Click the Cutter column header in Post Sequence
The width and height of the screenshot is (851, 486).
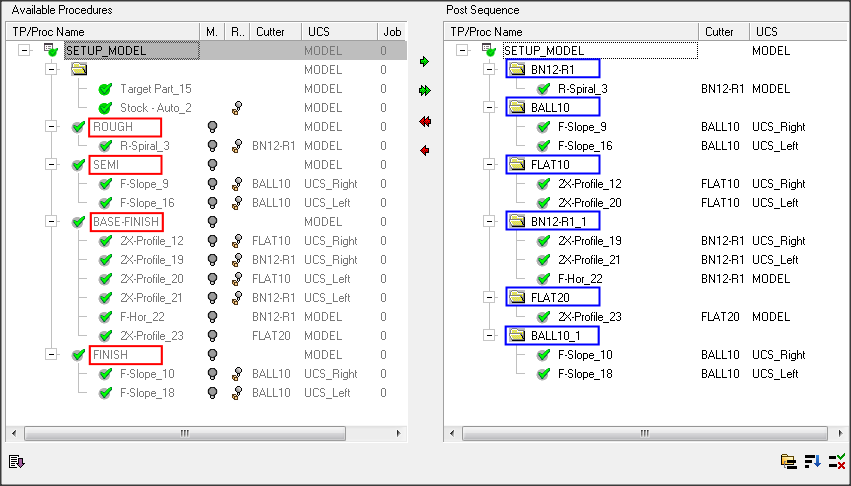click(723, 31)
